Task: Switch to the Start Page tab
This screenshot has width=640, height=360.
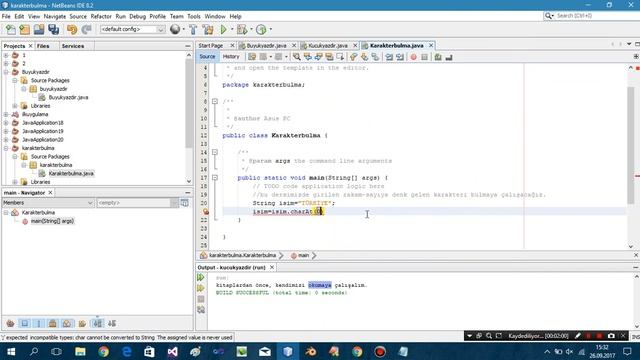Action: tap(211, 46)
